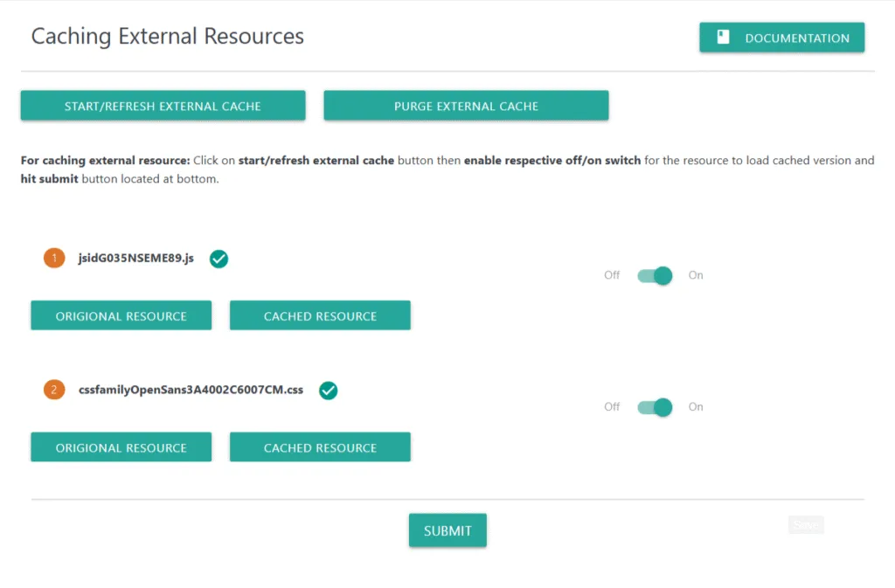Click the orange number 1 badge

coord(53,259)
